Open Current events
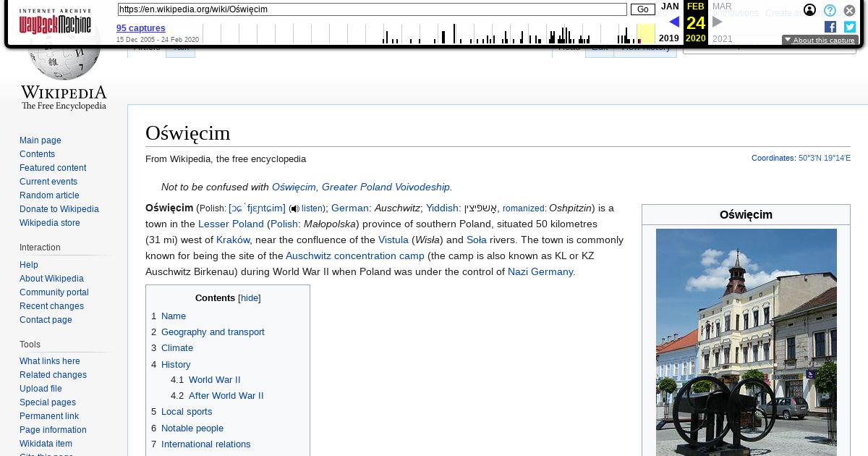The height and width of the screenshot is (456, 868). coord(48,182)
